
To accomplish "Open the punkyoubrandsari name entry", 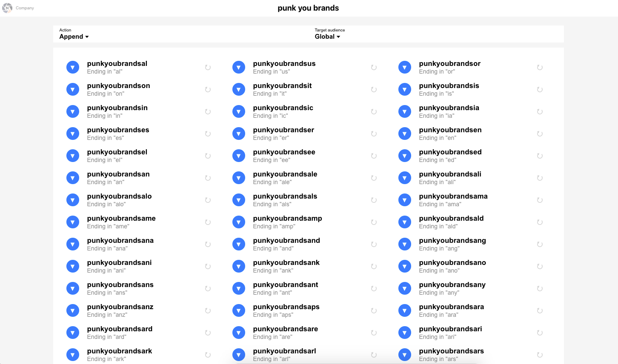I will 450,329.
